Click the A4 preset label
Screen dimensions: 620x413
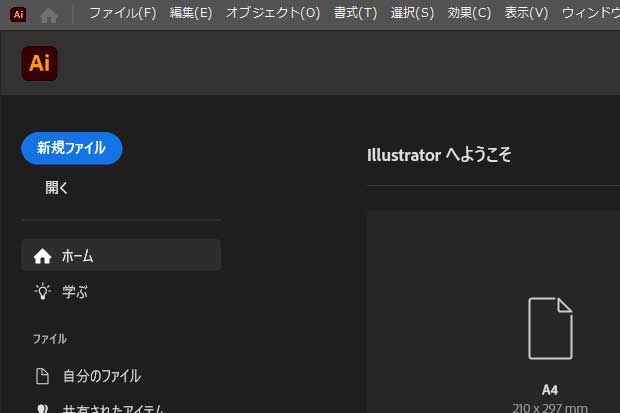(x=550, y=390)
